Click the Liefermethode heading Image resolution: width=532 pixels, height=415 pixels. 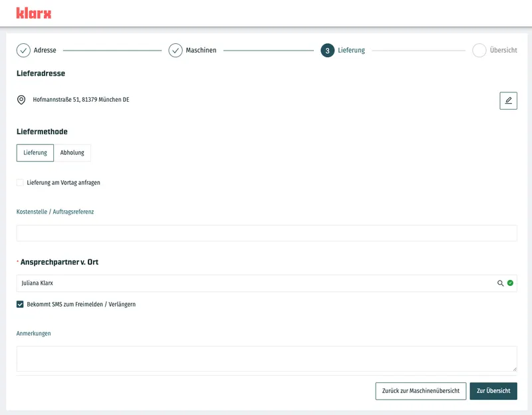pyautogui.click(x=42, y=132)
